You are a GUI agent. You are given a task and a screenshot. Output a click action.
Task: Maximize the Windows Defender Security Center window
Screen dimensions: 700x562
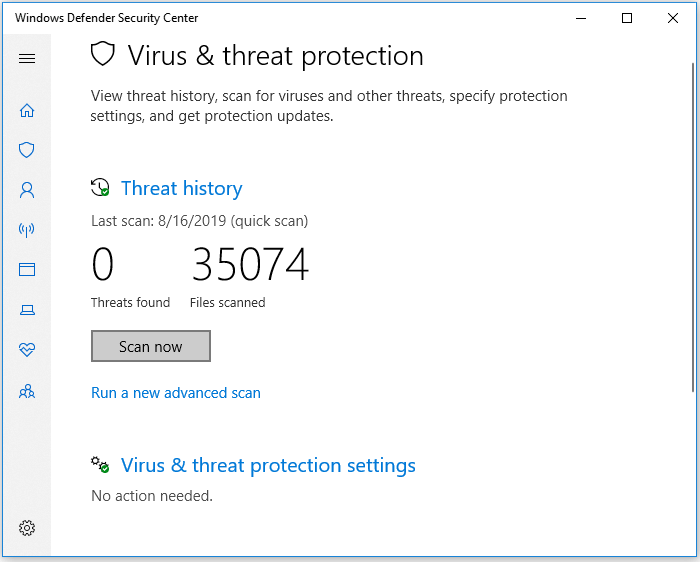[626, 18]
